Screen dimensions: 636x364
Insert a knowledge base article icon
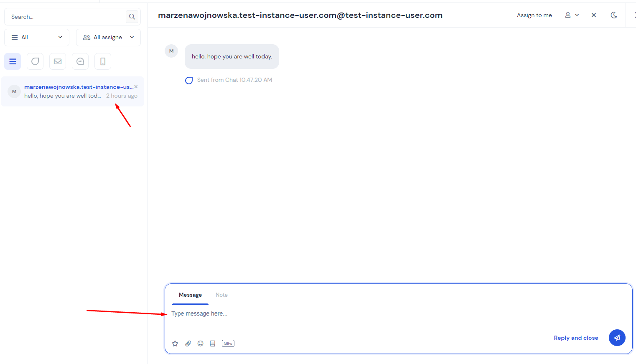click(x=213, y=344)
